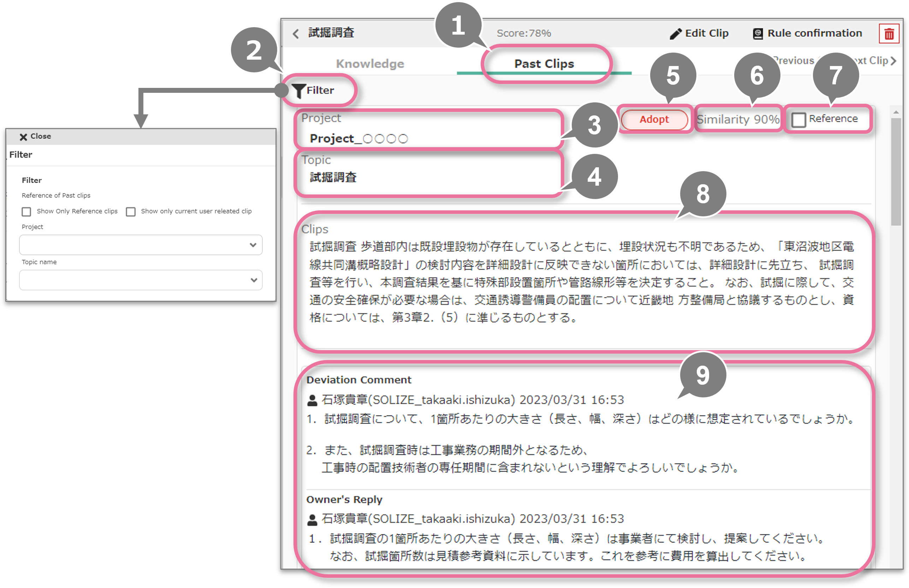Enable the Reference checkbox
Viewport: 909px width, 588px height.
tap(798, 120)
